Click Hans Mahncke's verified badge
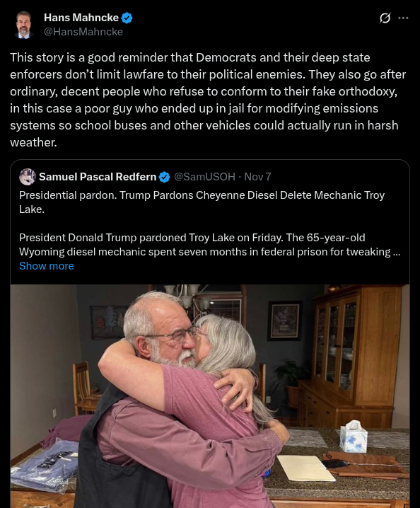This screenshot has width=420, height=508. (x=127, y=18)
